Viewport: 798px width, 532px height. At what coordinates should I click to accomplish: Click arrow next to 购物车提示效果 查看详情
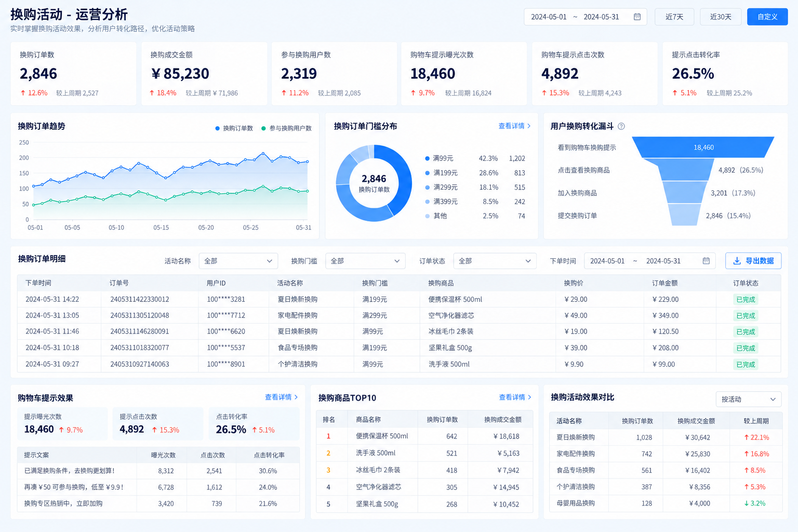pyautogui.click(x=296, y=397)
